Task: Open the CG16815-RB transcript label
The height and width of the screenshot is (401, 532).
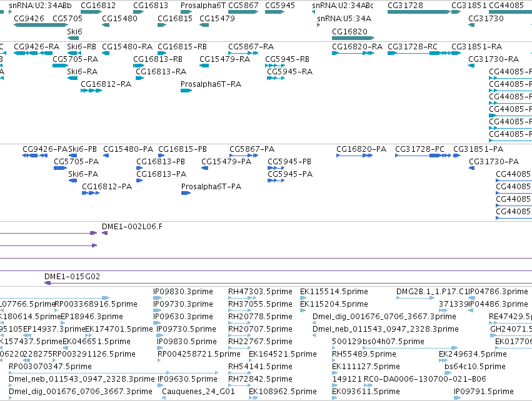Action: [182, 46]
